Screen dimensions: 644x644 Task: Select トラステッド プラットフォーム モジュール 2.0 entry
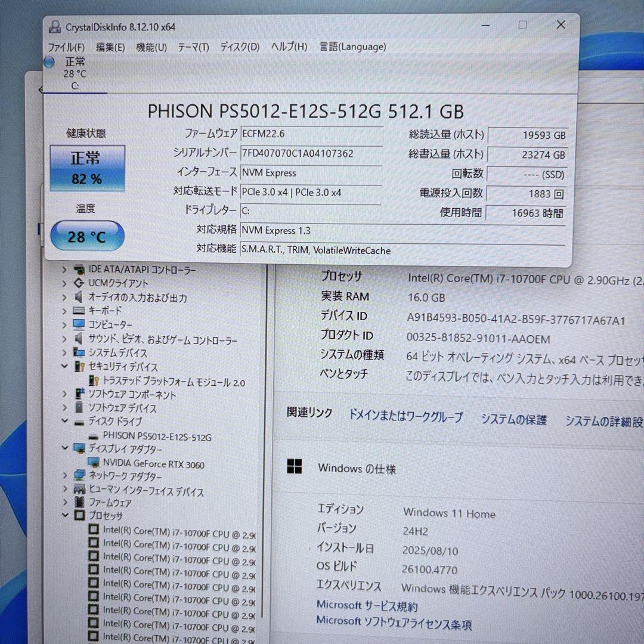(x=174, y=382)
